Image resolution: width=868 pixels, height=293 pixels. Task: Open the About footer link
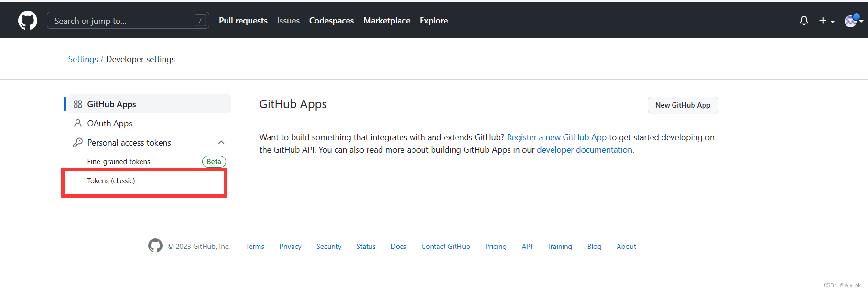click(x=626, y=247)
